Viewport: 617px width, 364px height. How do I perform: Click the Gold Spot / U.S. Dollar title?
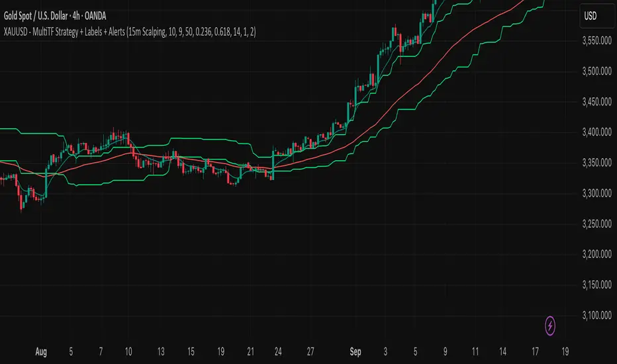coord(55,16)
